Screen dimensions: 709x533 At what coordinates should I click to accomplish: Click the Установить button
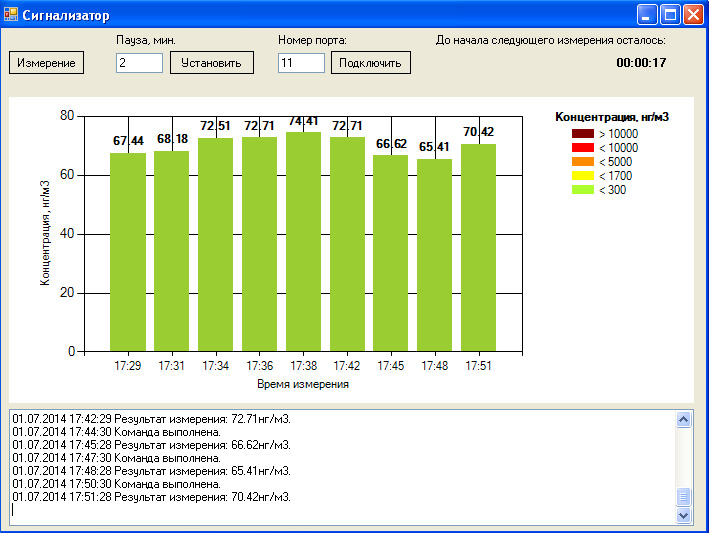pos(212,62)
